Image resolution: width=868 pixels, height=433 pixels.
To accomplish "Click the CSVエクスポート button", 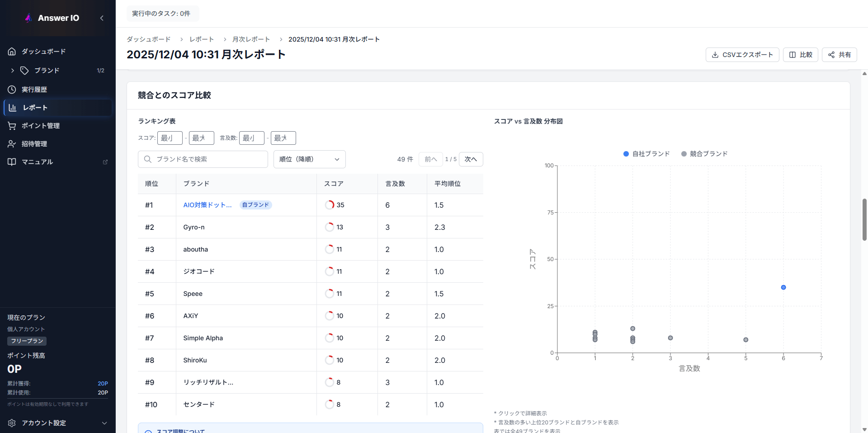I will (x=742, y=55).
